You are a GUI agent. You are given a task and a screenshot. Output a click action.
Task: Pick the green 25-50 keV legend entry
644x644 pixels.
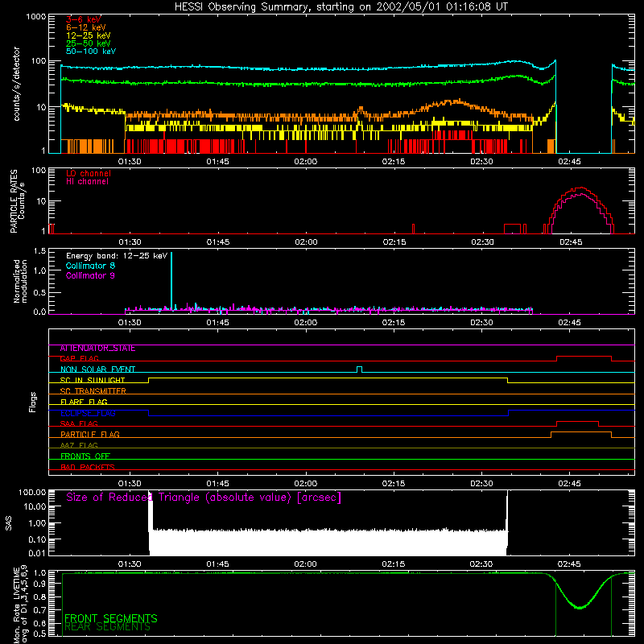point(89,43)
